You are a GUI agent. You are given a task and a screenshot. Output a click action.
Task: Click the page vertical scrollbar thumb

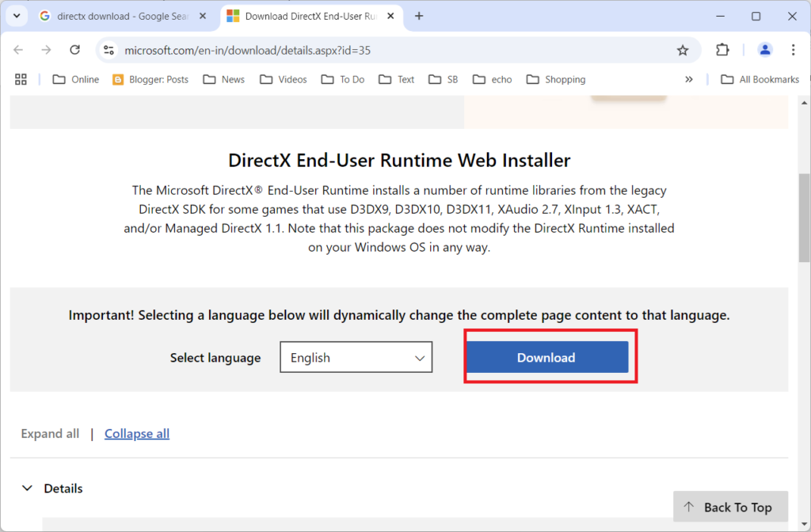(805, 218)
